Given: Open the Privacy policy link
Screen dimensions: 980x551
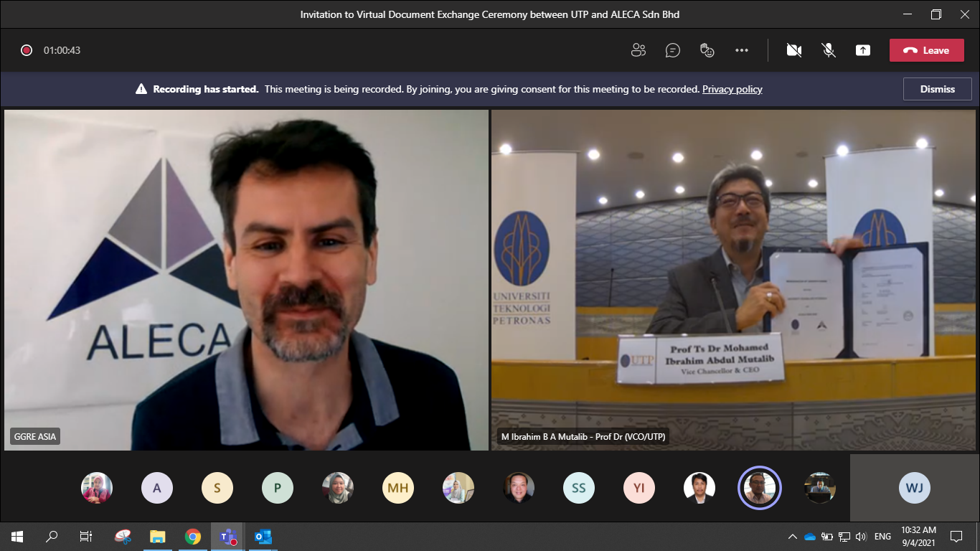Looking at the screenshot, I should pos(732,89).
